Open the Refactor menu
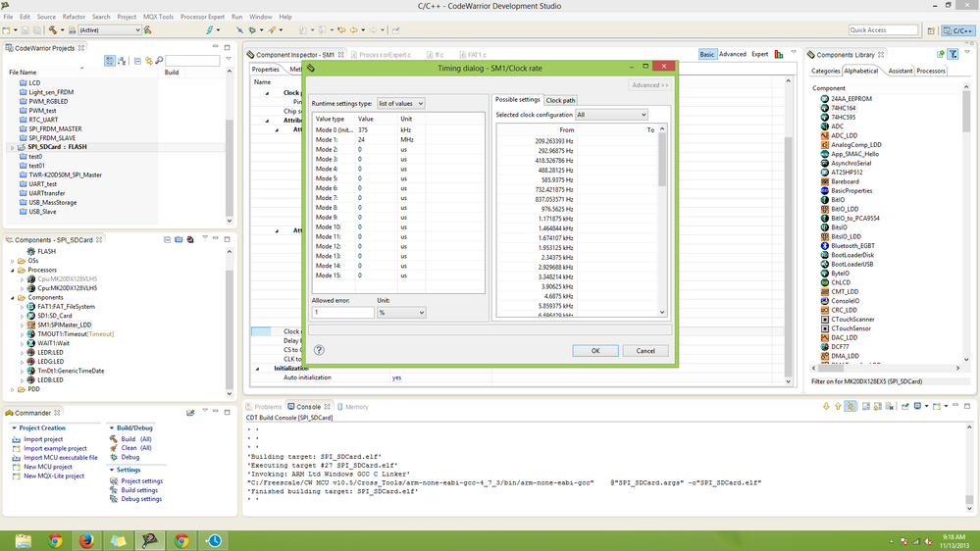 tap(74, 17)
